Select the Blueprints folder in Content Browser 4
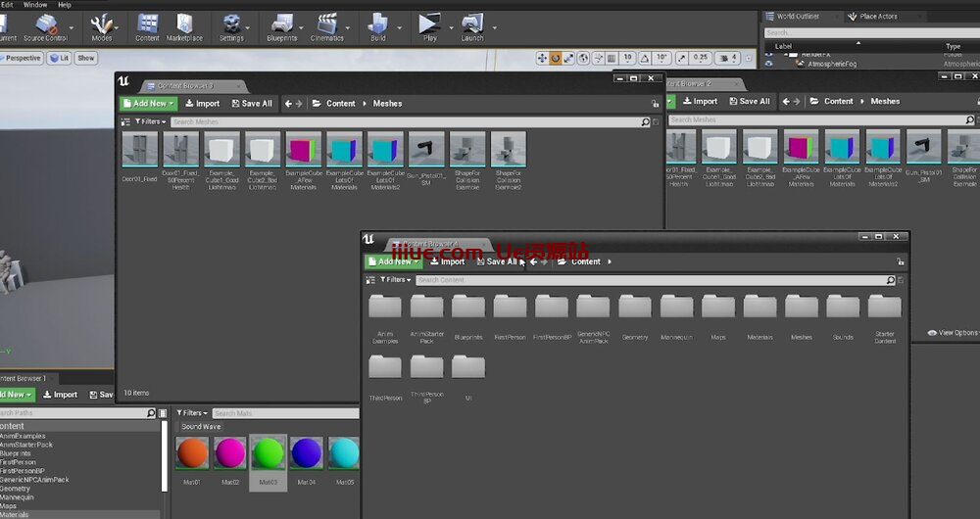 tap(468, 307)
